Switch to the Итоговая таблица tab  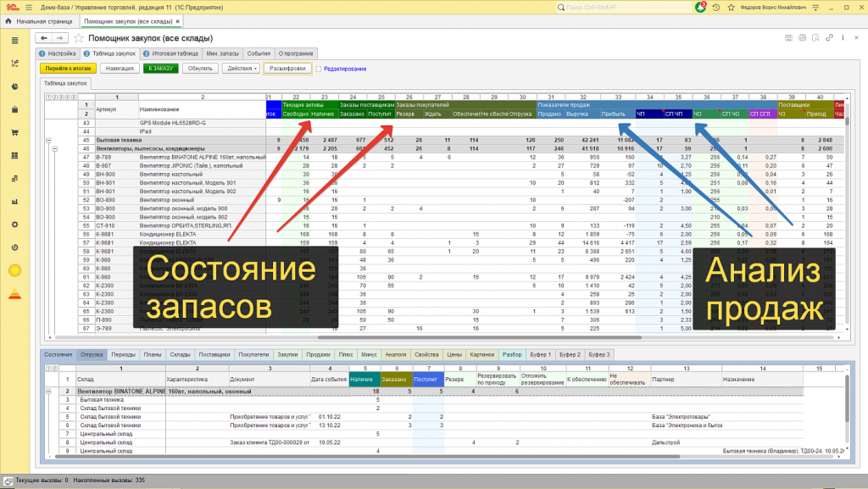tap(171, 53)
